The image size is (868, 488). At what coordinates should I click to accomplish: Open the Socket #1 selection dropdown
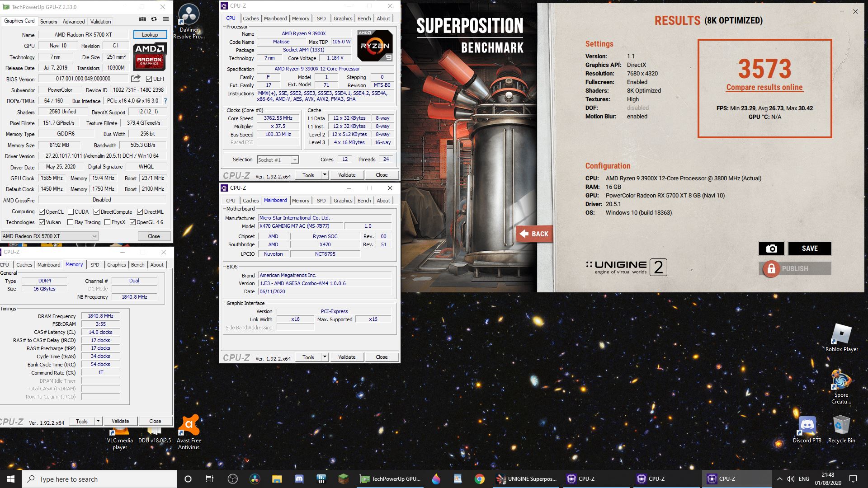[x=278, y=160]
